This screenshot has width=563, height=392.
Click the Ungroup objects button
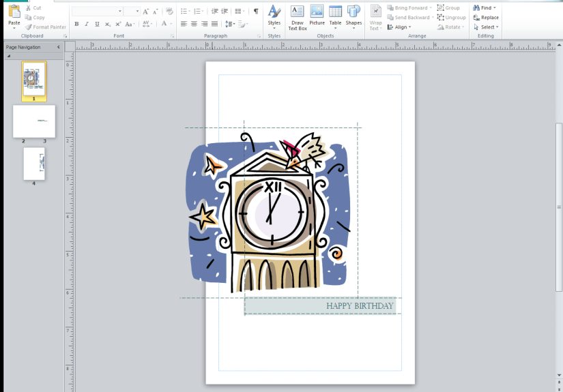coord(451,17)
